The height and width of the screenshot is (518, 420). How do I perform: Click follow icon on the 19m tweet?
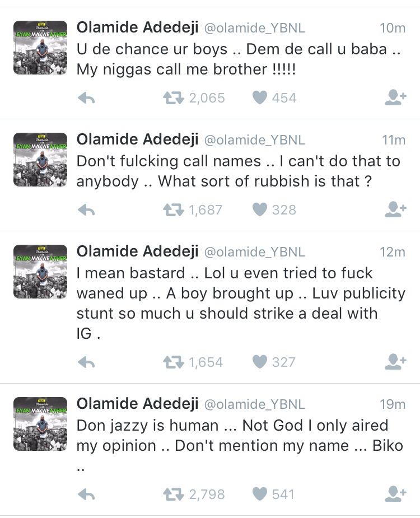(x=395, y=494)
